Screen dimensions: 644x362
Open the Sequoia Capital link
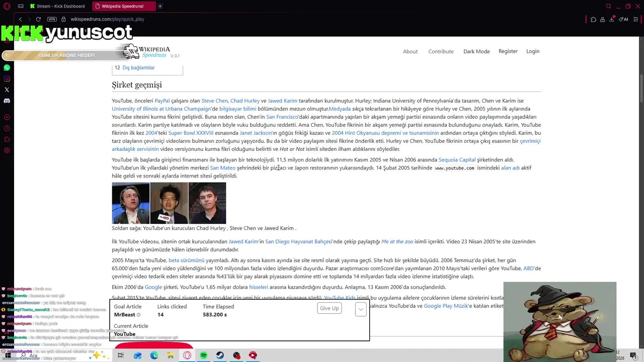(x=457, y=160)
